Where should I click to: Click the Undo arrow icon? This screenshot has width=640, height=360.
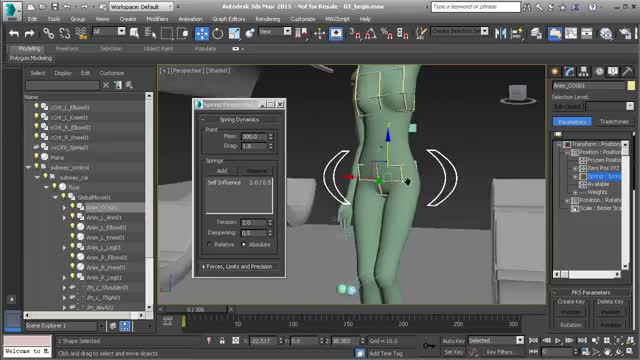[x=14, y=33]
